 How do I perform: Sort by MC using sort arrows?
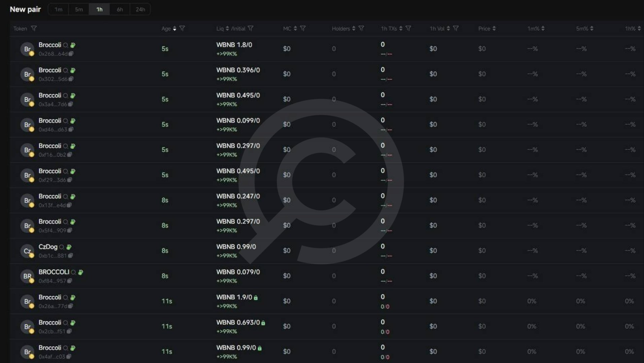(295, 29)
